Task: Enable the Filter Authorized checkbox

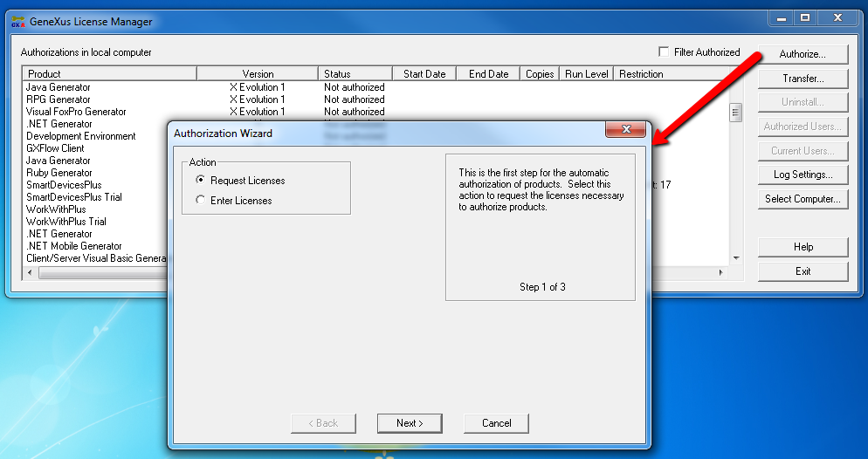Action: click(664, 51)
